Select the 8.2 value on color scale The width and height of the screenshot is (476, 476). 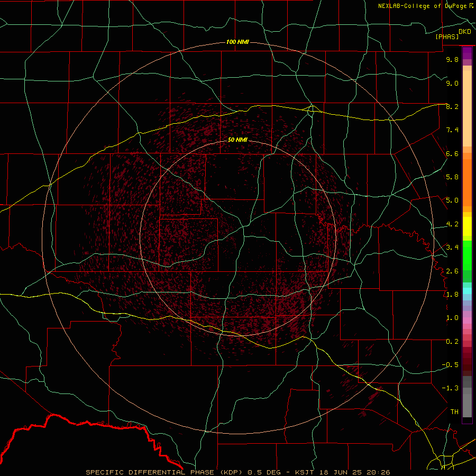(452, 106)
